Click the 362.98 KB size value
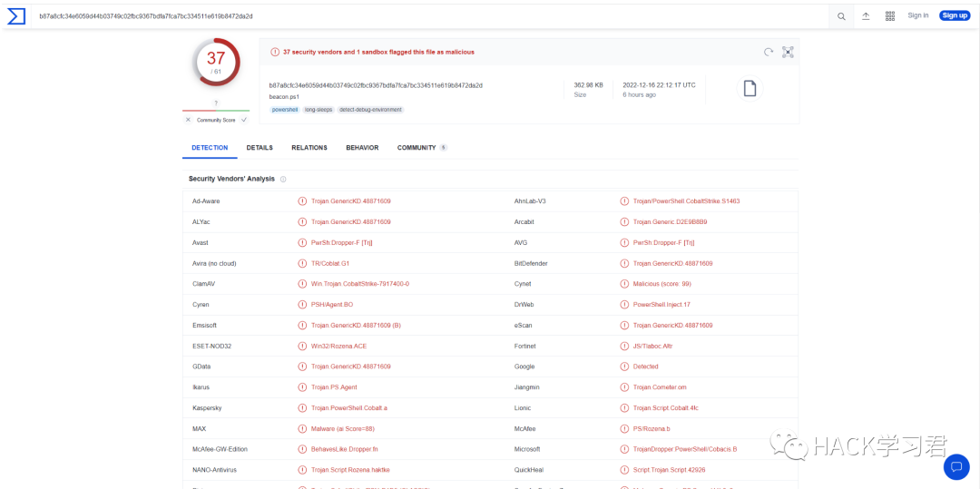The image size is (980, 489). pos(589,85)
